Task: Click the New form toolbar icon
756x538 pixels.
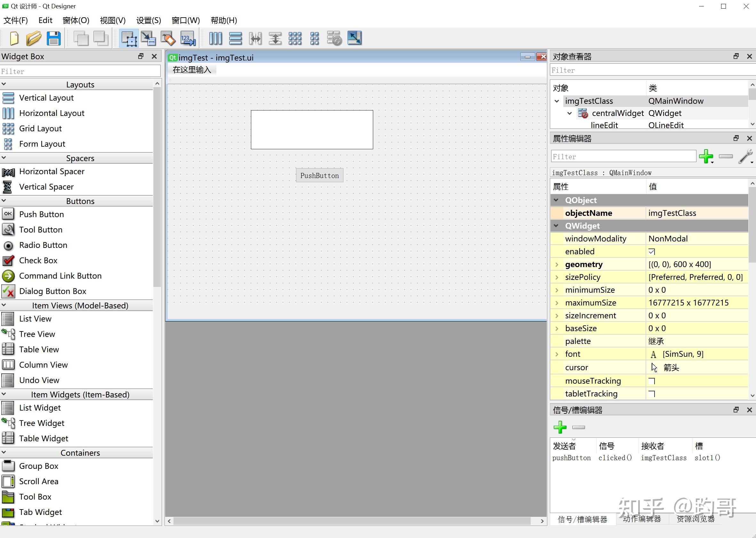Action: [14, 38]
